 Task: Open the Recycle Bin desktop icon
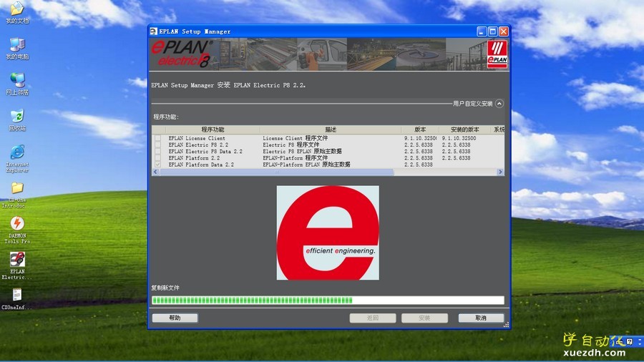(x=17, y=119)
